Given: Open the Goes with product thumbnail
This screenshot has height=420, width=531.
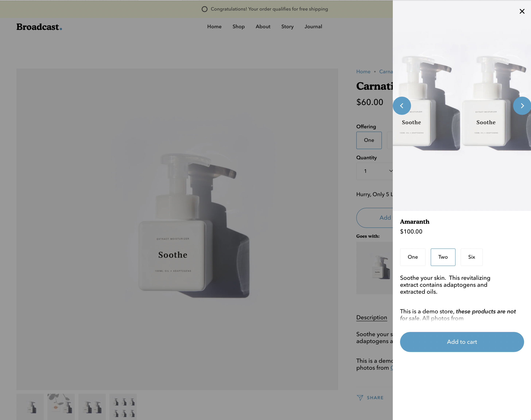Looking at the screenshot, I should 375,268.
